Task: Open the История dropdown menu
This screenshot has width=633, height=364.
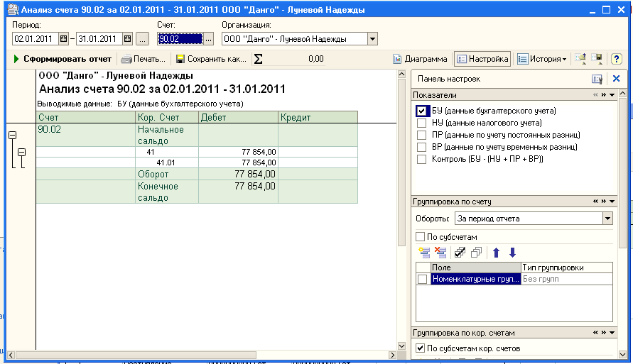Action: coord(541,59)
